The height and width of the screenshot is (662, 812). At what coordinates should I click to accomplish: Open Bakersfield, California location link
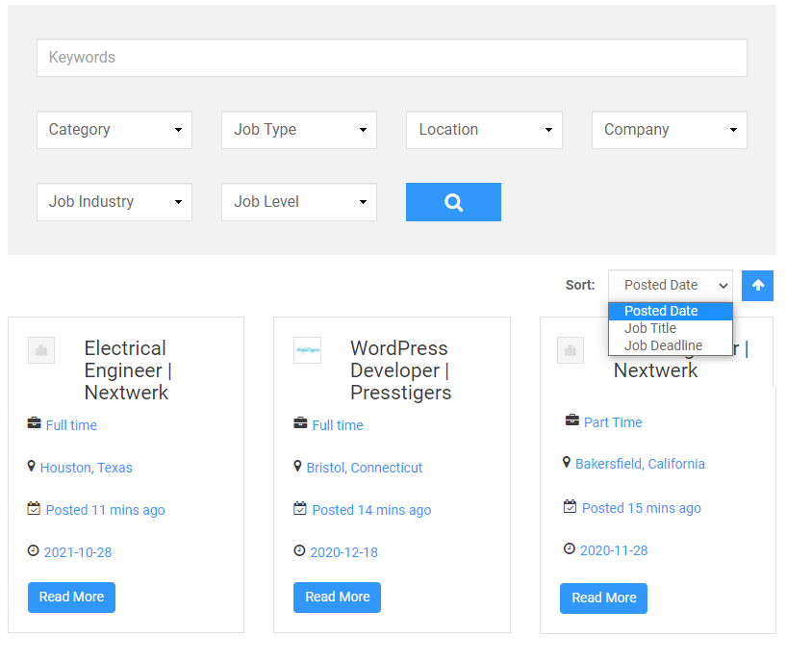click(x=640, y=464)
